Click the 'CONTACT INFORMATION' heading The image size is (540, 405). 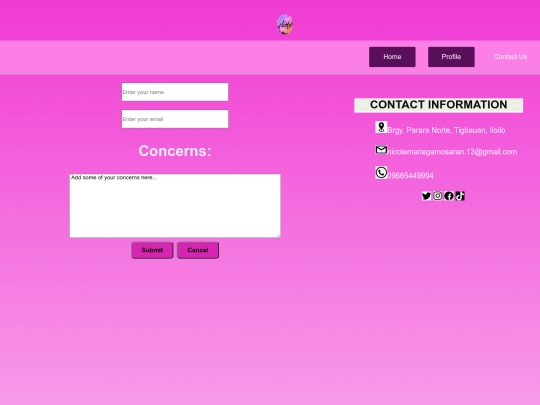(438, 105)
